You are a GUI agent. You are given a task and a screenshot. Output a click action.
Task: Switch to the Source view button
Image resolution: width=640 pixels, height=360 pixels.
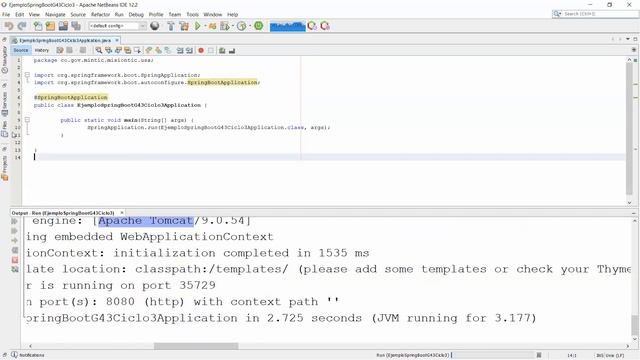coord(20,50)
